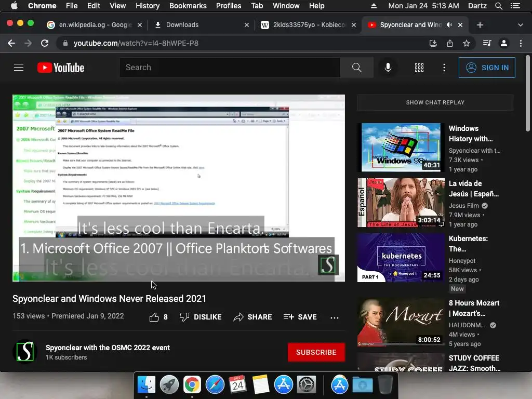Viewport: 532px width, 399px height.
Task: Install app icon in address bar
Action: [433, 43]
